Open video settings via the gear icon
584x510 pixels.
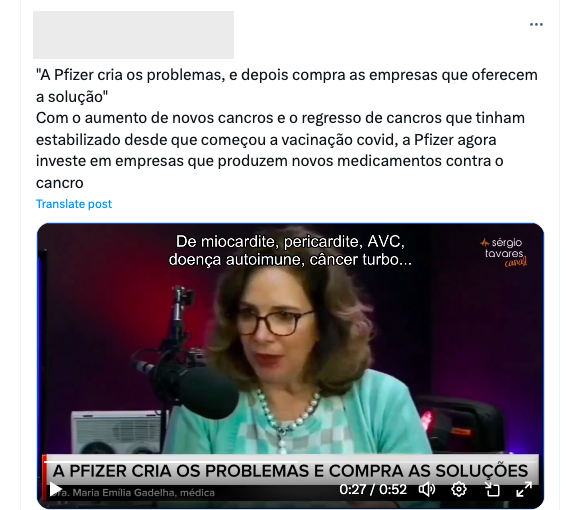tap(459, 489)
